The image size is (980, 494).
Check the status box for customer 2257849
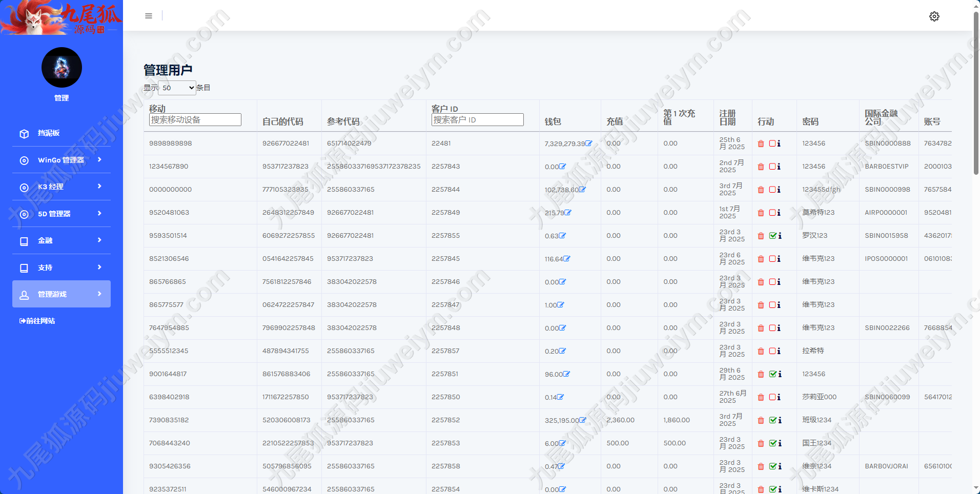(x=772, y=213)
